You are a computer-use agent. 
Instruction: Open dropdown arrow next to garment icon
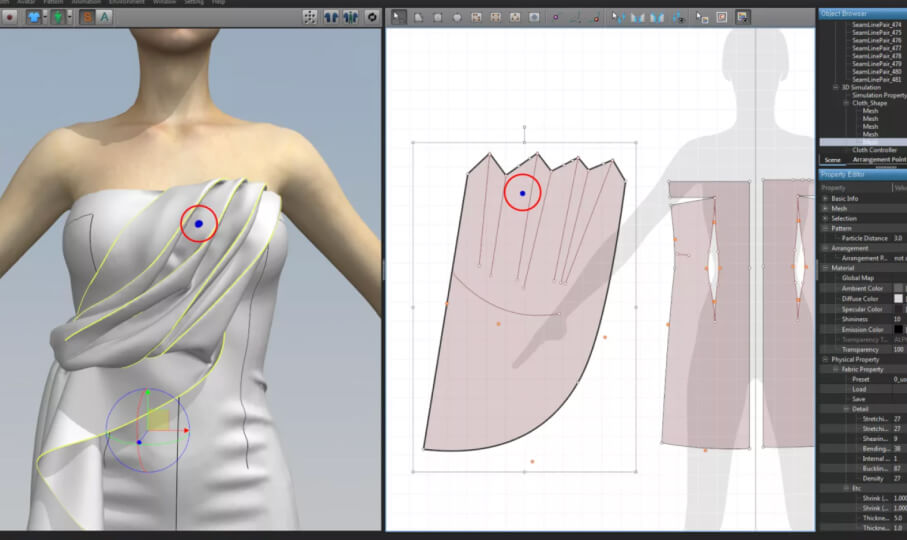pyautogui.click(x=46, y=17)
